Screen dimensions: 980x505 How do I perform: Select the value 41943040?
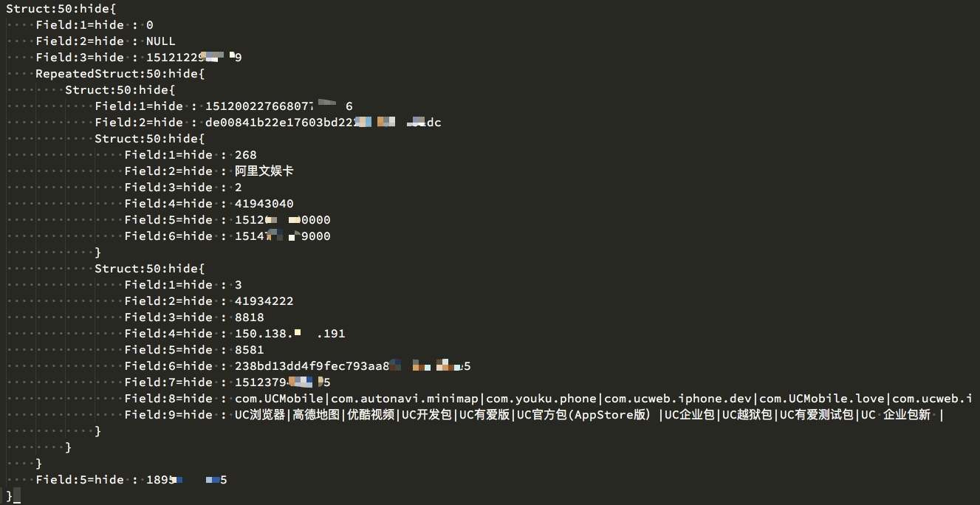click(x=264, y=204)
